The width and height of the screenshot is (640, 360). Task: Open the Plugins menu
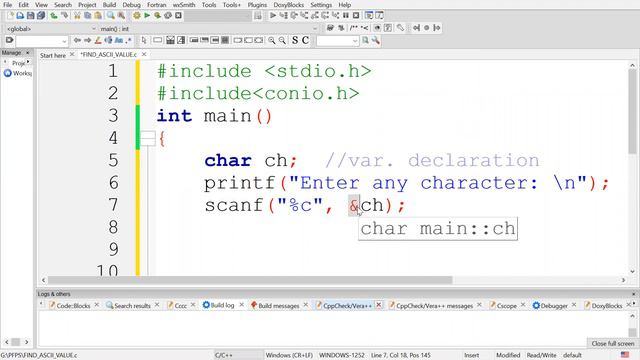tap(257, 5)
